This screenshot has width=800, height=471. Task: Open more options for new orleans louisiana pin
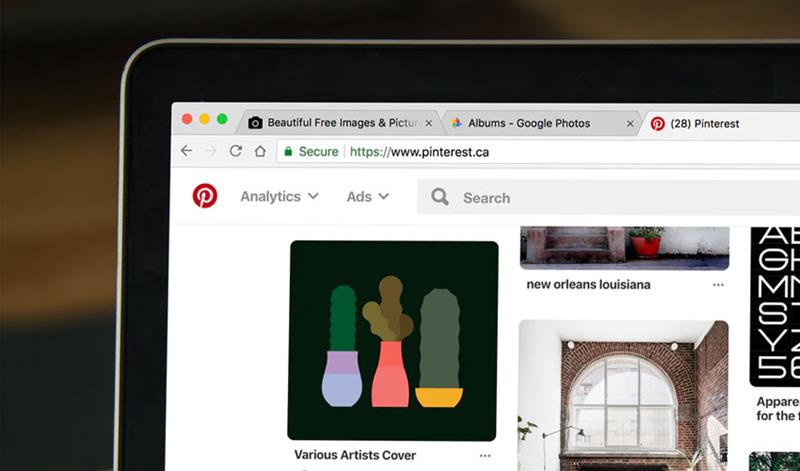point(718,285)
